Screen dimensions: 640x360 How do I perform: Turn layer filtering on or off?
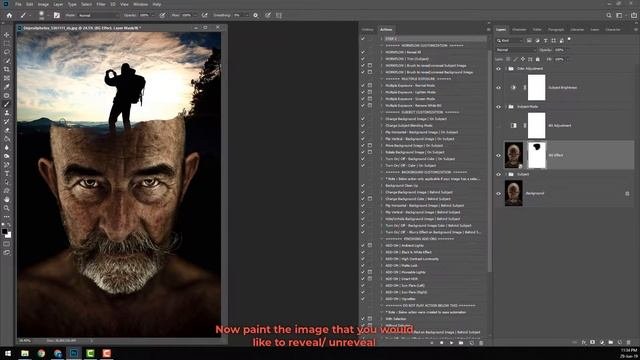(x=569, y=40)
